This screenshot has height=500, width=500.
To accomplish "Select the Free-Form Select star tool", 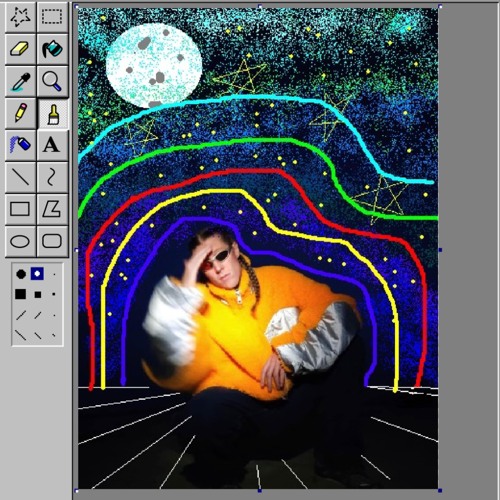I will point(20,17).
